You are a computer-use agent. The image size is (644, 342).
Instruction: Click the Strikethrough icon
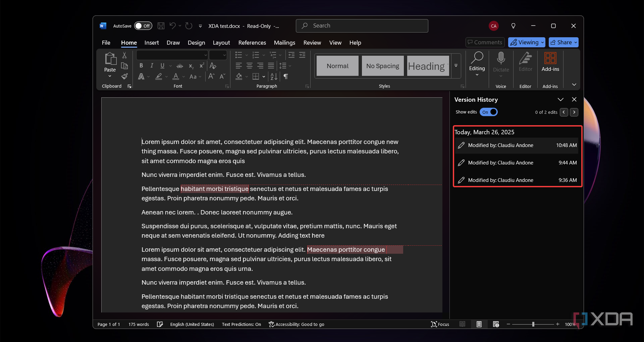pos(180,66)
